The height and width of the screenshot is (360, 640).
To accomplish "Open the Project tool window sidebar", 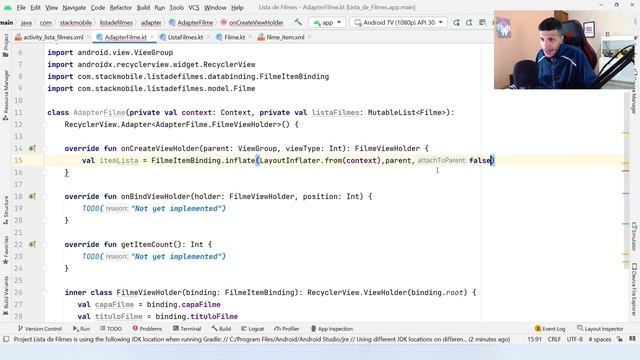I will pyautogui.click(x=6, y=45).
